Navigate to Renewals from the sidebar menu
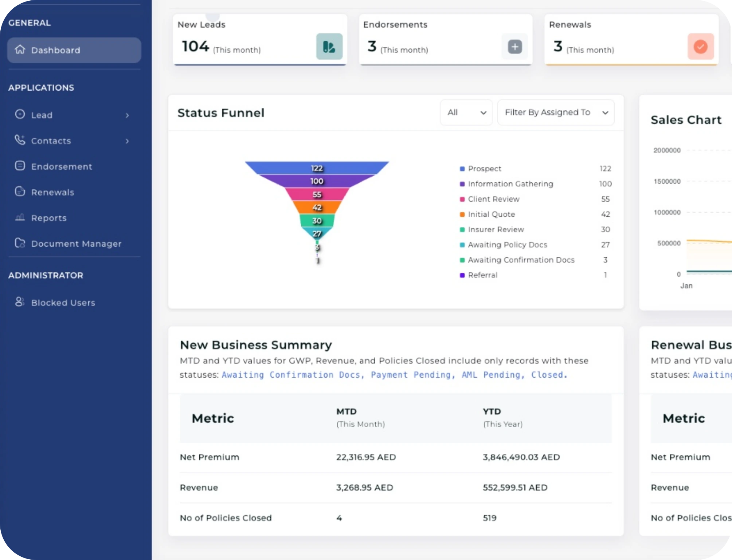The height and width of the screenshot is (560, 732). coord(52,192)
